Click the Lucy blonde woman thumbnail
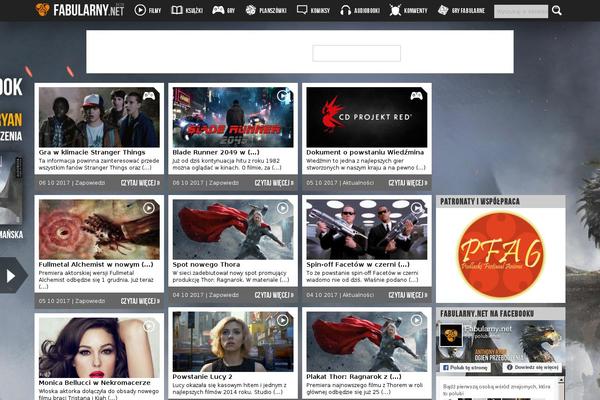This screenshot has width=600, height=400. 233,341
